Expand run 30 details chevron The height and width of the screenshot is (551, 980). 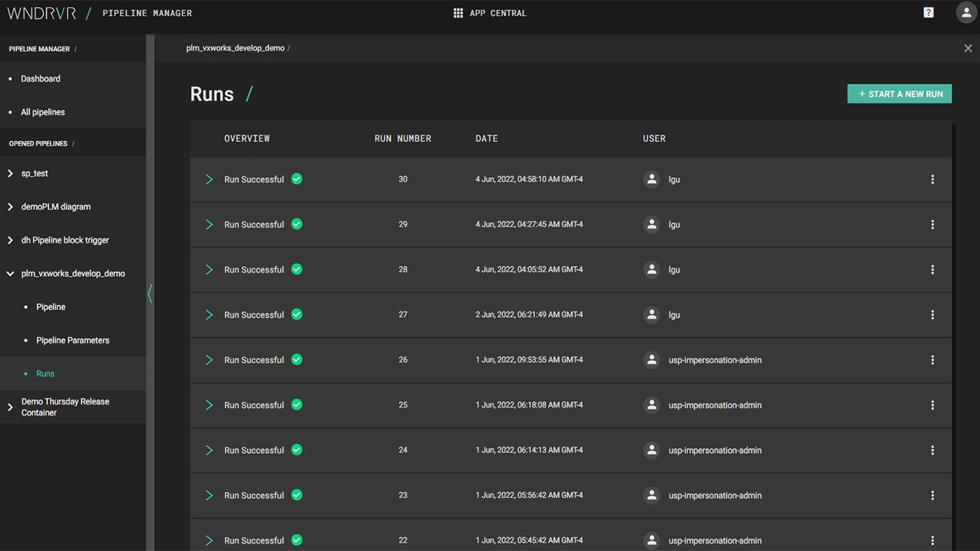click(209, 179)
